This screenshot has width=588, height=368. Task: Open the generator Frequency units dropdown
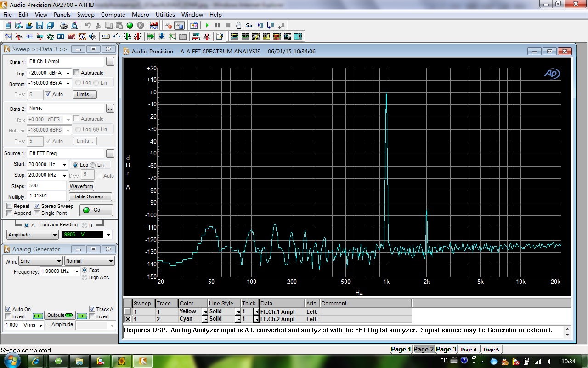coord(77,271)
